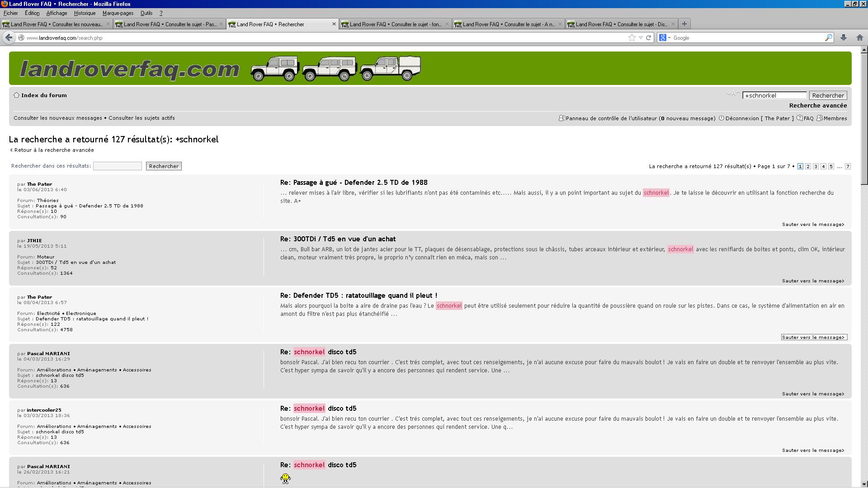Open the Historique menu
The height and width of the screenshot is (488, 868).
coord(85,13)
